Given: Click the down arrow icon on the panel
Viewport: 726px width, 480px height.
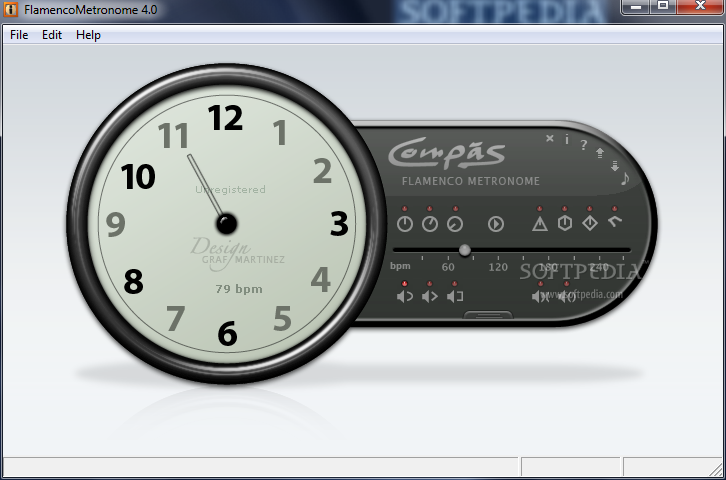Looking at the screenshot, I should pos(614,166).
